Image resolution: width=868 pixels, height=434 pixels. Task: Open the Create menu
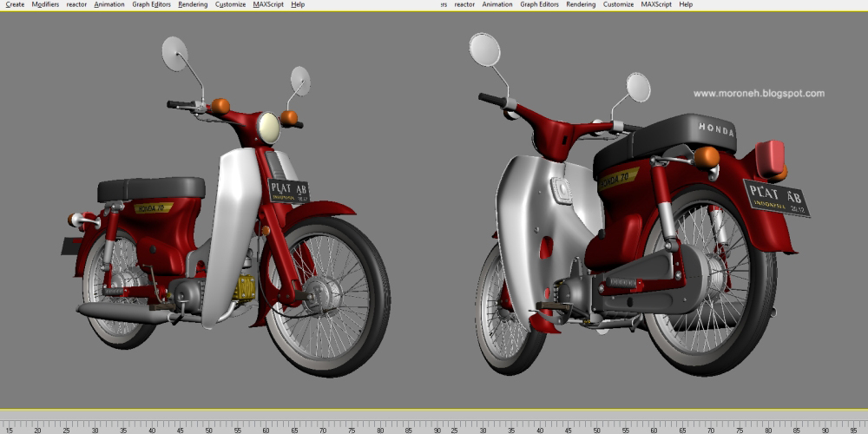[x=15, y=4]
